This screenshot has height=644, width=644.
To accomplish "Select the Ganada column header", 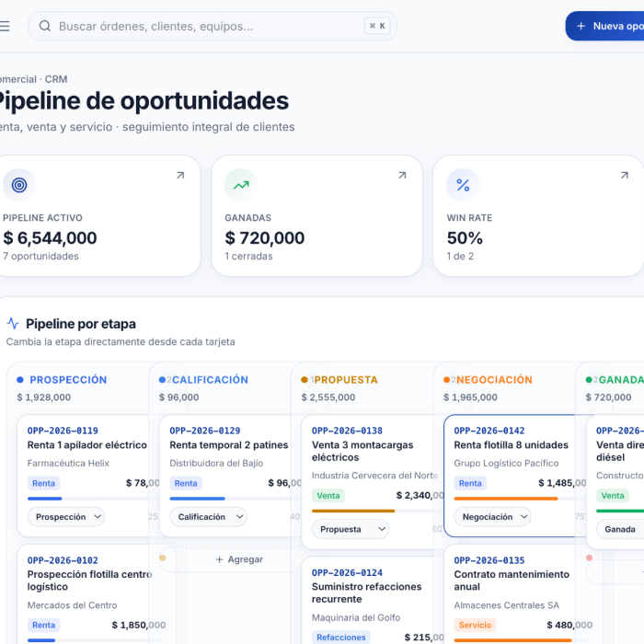I will [621, 380].
